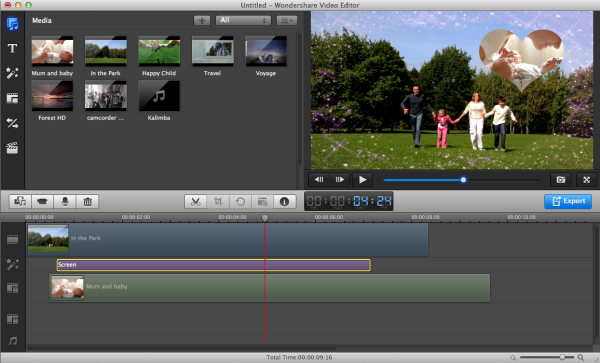Select the Screen effect clip on timeline
Viewport: 600px width, 363px height.
click(x=214, y=265)
